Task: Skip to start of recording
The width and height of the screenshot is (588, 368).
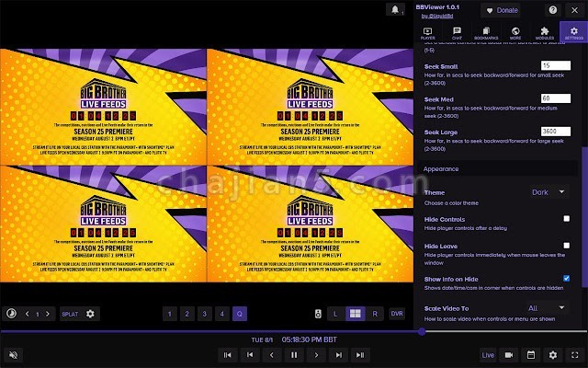Action: click(227, 355)
